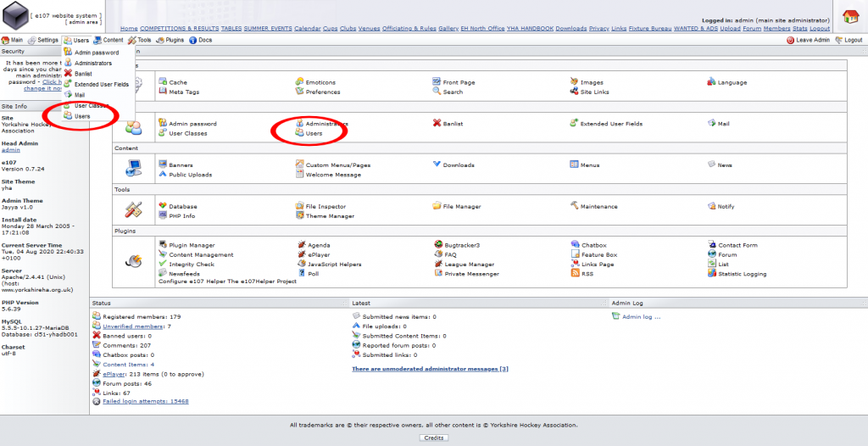Select Admin password from Users dropdown

[96, 53]
